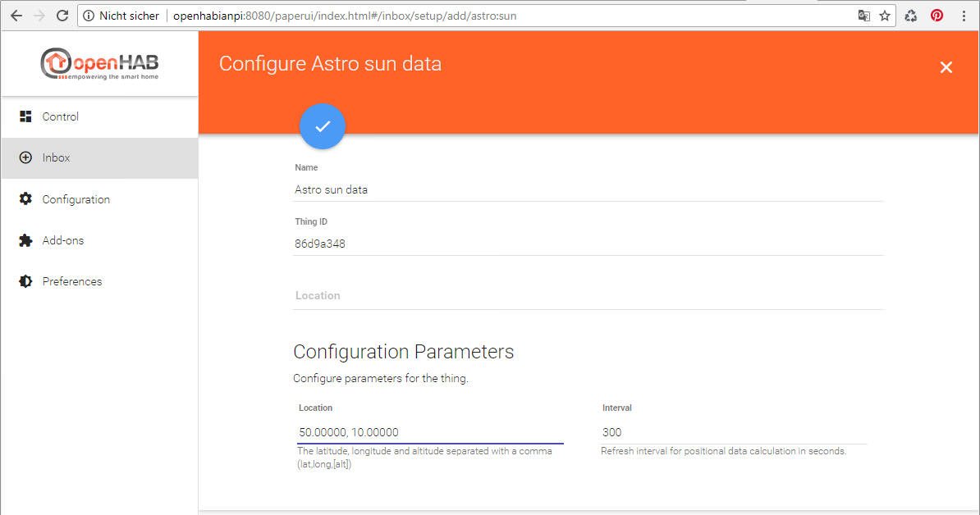Click the Configuration Parameters heading
The width and height of the screenshot is (980, 515).
(404, 352)
